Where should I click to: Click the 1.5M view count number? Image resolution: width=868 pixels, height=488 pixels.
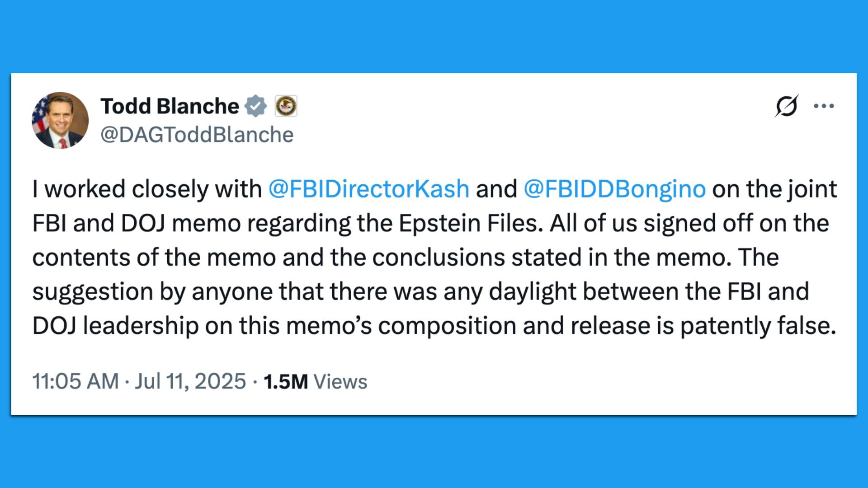[x=285, y=381]
